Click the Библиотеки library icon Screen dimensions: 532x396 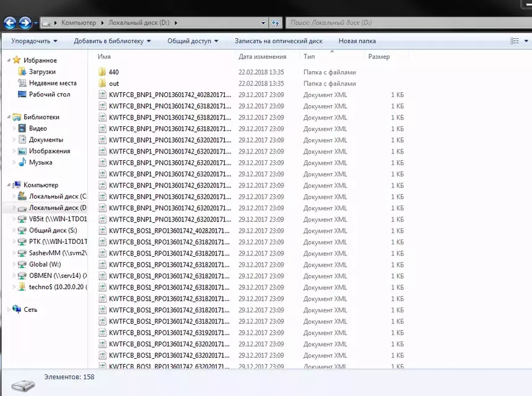[x=17, y=117]
